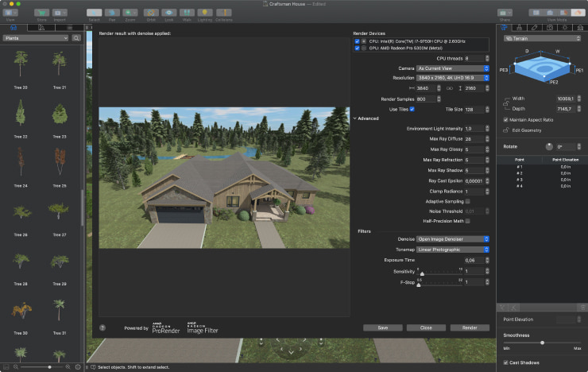This screenshot has width=588, height=372.
Task: Toggle the Collisions toolbar button
Action: tap(224, 13)
